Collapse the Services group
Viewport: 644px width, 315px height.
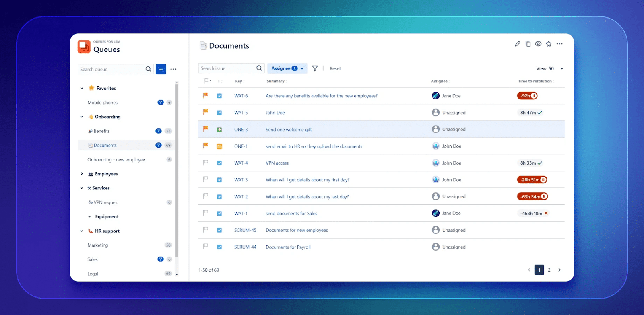(x=82, y=188)
